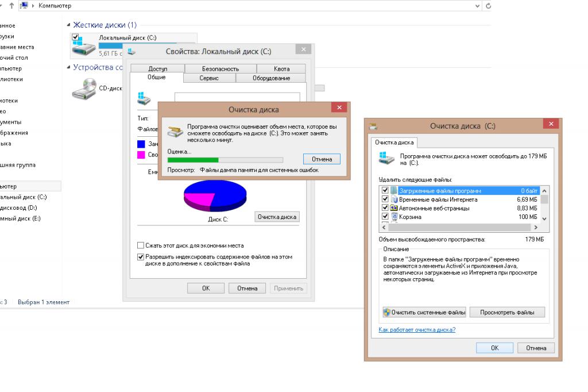
Task: Click the Корзина recycle bin icon in the list
Action: [394, 217]
